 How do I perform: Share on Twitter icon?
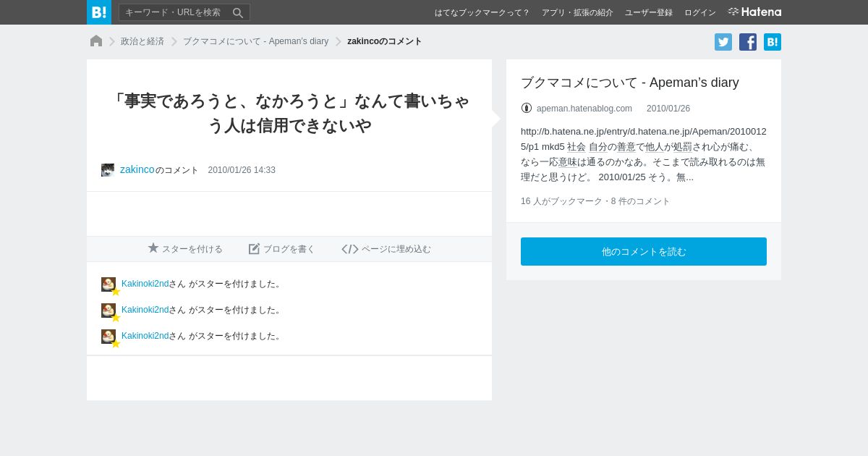coord(723,42)
